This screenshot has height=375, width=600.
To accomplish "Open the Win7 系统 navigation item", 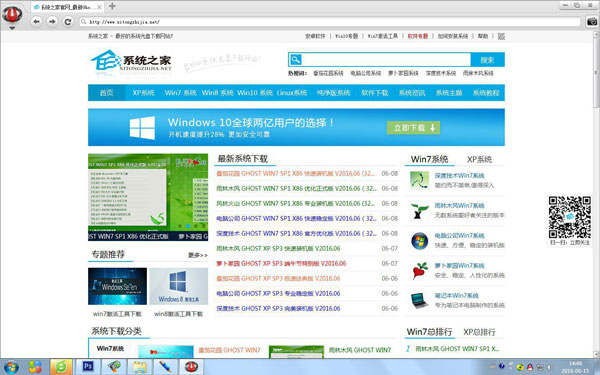I will coord(180,93).
